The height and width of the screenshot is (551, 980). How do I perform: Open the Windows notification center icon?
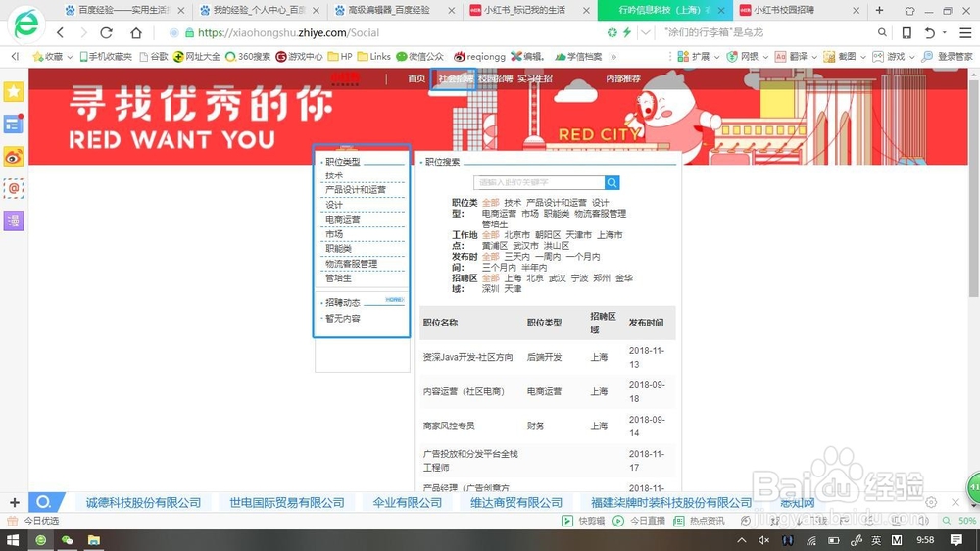(x=956, y=540)
